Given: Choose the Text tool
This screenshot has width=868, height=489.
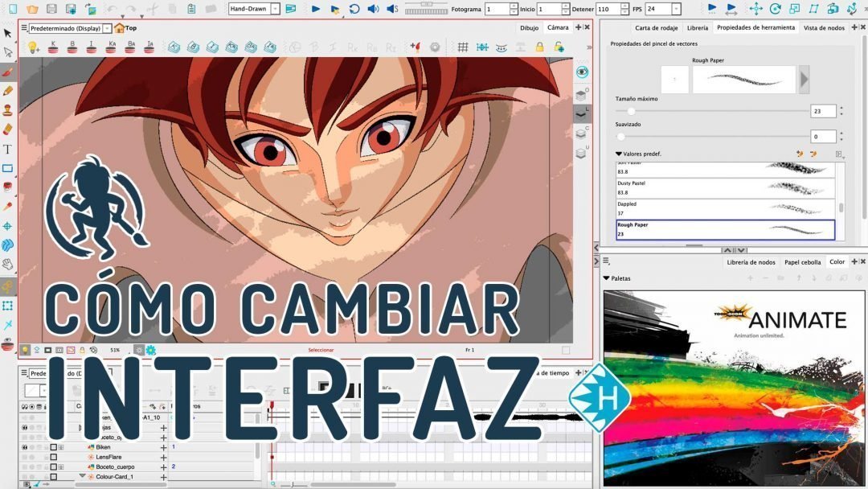Looking at the screenshot, I should (x=7, y=149).
